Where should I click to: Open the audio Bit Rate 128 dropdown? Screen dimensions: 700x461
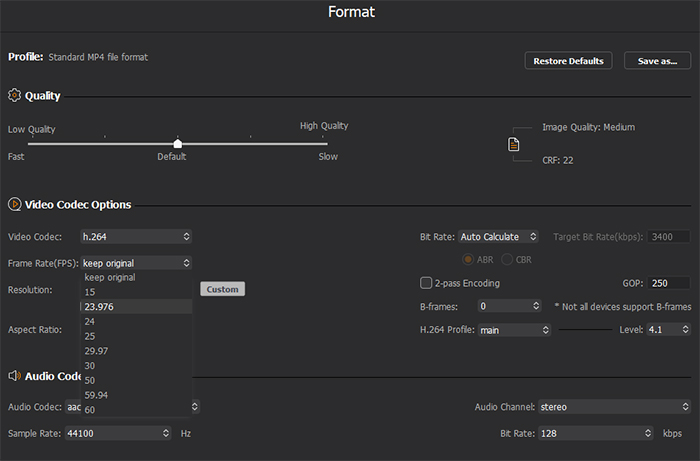[596, 433]
